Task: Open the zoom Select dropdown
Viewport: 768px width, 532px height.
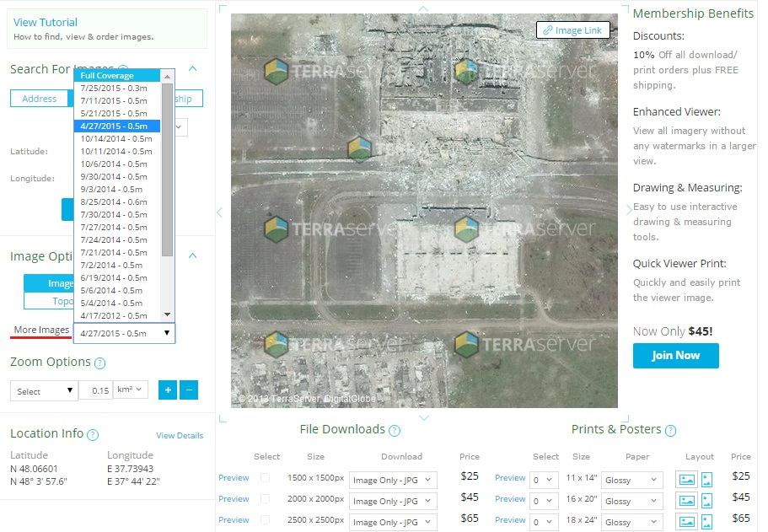Action: coord(44,391)
